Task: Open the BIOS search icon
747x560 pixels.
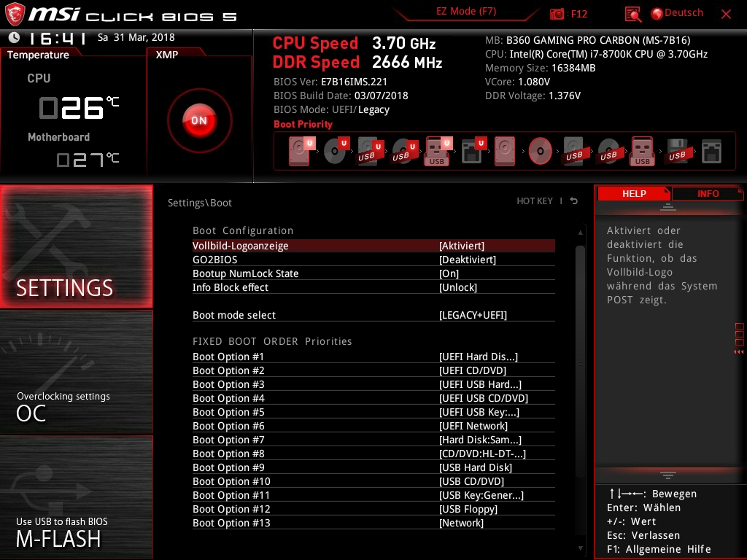Action: (x=632, y=15)
